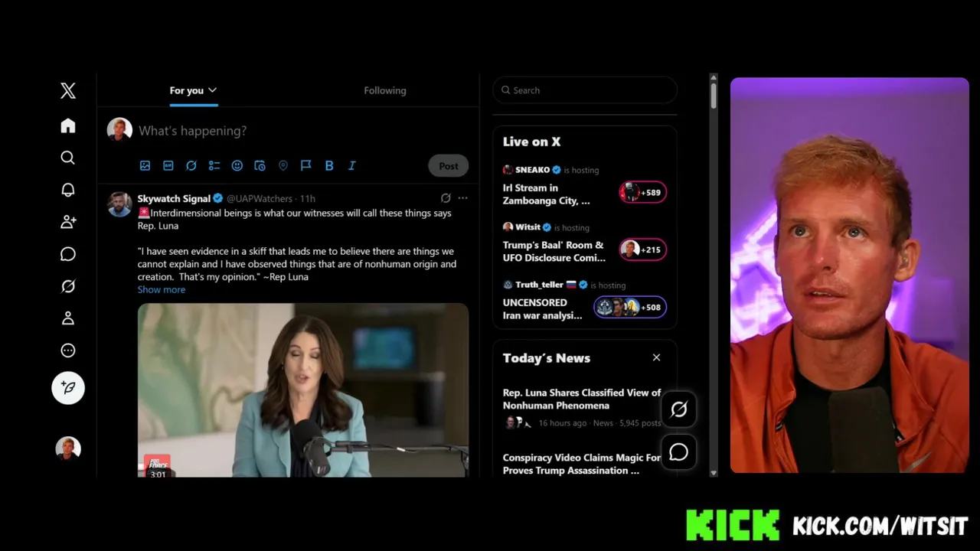Click the 3:01 video duration label
Viewport: 980px width, 551px height.
[158, 474]
